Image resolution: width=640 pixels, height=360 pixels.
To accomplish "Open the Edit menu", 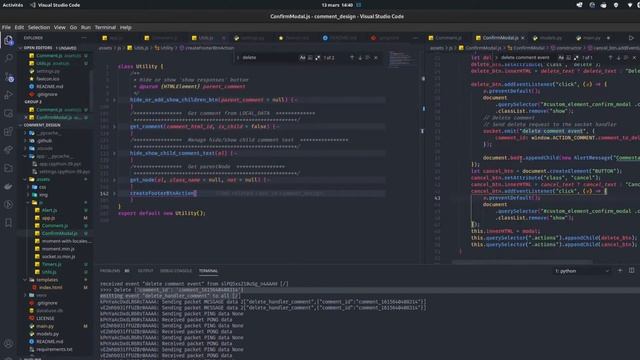I will tap(19, 27).
